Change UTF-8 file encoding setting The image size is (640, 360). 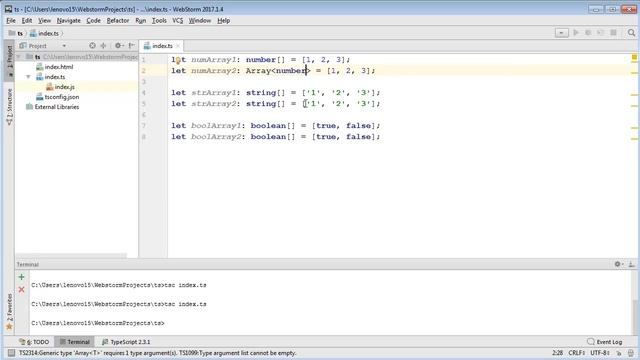coord(600,353)
